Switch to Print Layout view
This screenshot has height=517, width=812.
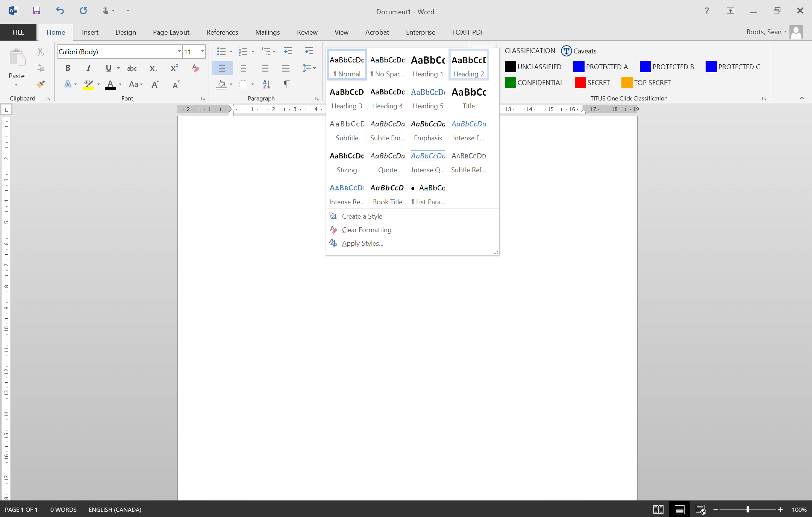[679, 509]
